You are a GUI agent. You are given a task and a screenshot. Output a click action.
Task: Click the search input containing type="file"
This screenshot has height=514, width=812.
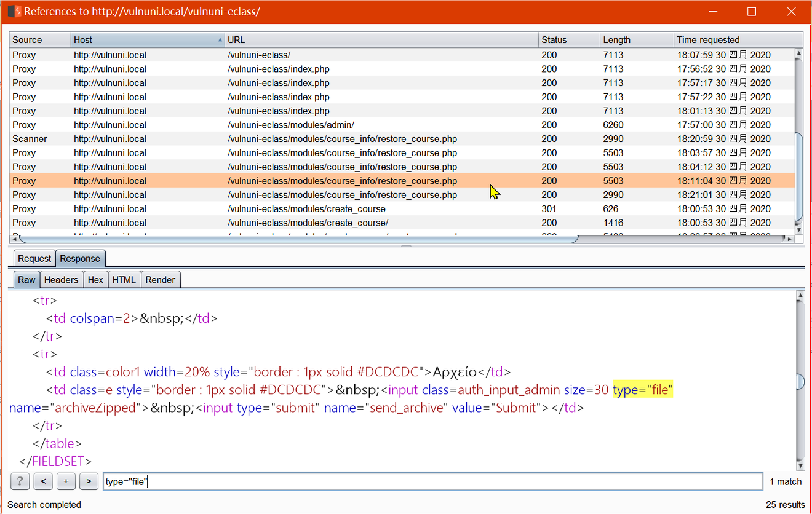tap(433, 481)
